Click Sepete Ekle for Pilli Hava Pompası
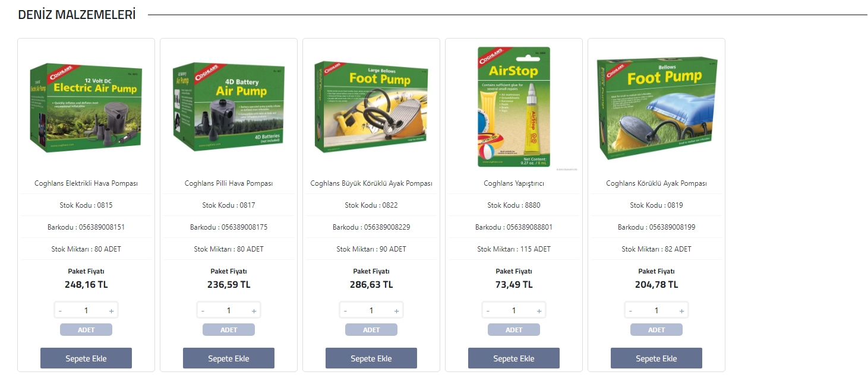868x375 pixels. pos(229,358)
